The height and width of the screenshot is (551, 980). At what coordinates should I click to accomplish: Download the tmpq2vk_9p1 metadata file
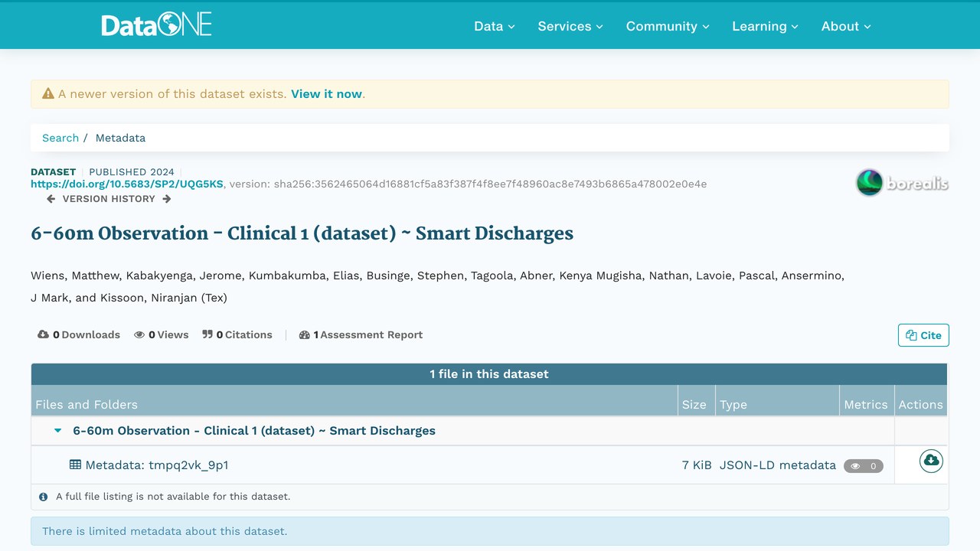coord(931,461)
